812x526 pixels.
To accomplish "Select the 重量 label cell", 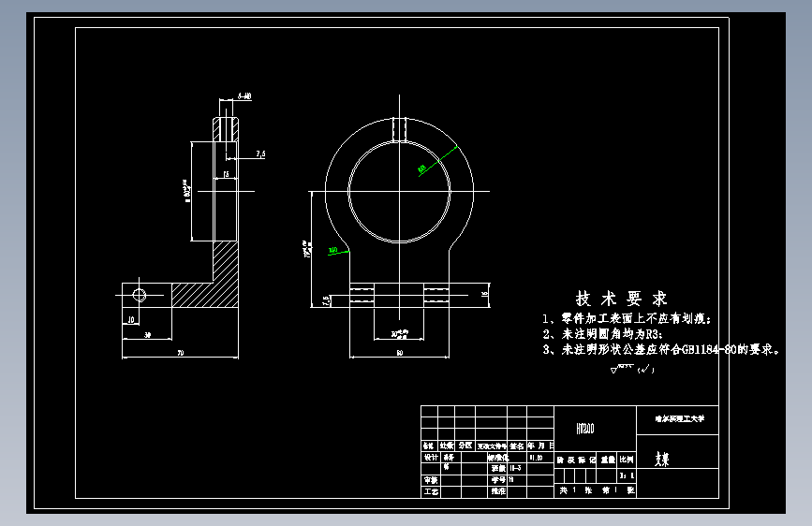I will coord(608,460).
